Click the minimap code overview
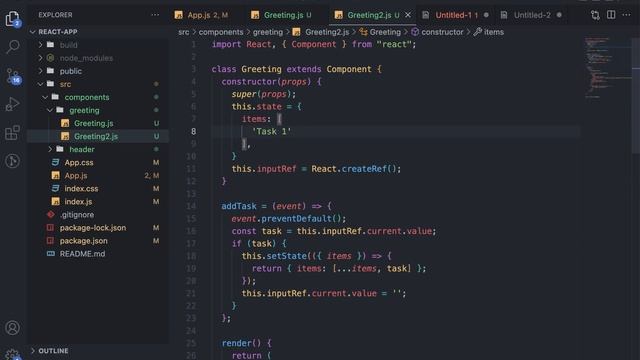Viewport: 640px width, 360px height. pos(607,67)
